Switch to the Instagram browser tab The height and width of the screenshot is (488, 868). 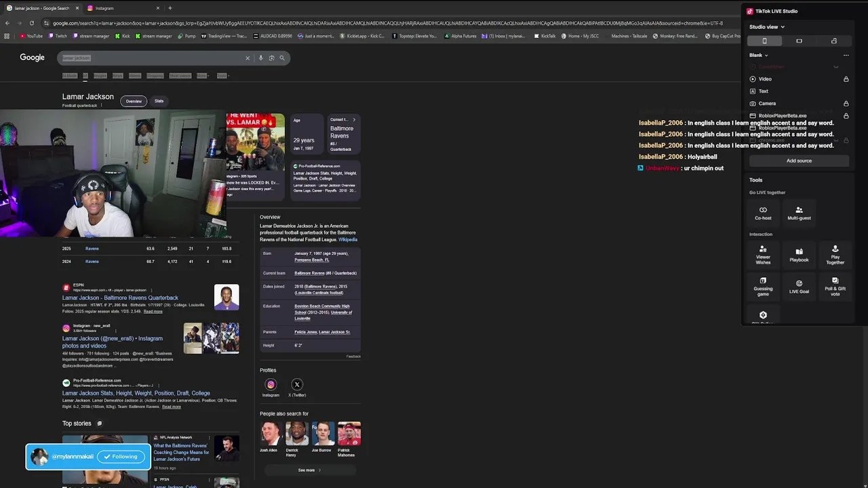pyautogui.click(x=122, y=8)
